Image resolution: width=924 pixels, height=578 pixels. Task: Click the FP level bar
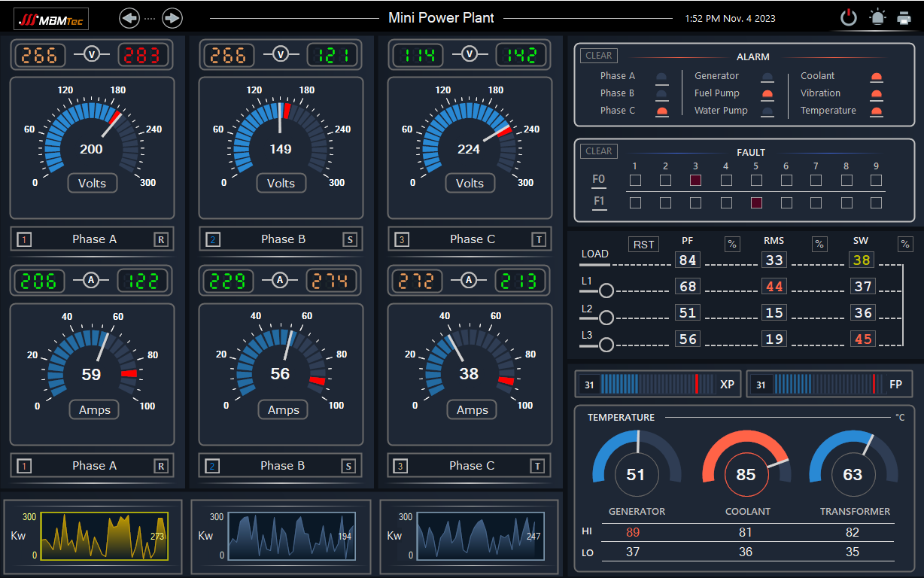(x=829, y=384)
